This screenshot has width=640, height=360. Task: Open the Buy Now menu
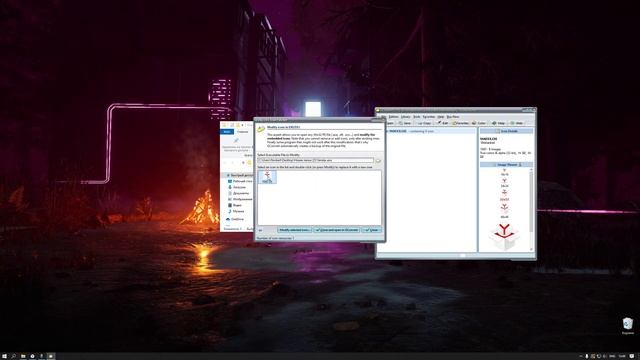453,117
